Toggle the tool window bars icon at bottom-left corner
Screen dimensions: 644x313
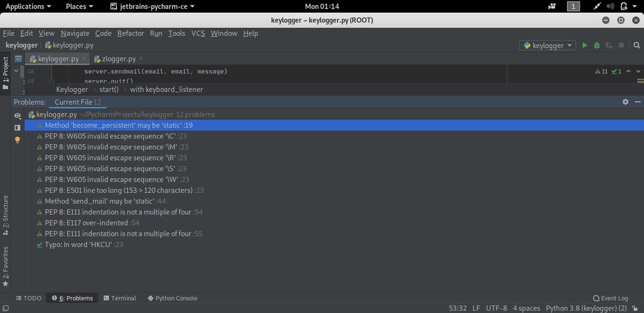[x=6, y=308]
